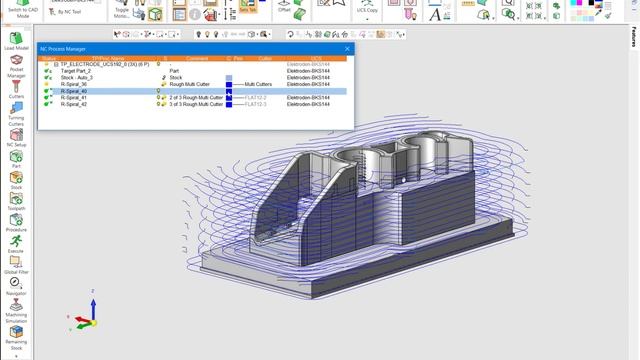Click the '2 of 3 Rough Multi Cutter' comment
The width and height of the screenshot is (640, 360).
coord(196,98)
